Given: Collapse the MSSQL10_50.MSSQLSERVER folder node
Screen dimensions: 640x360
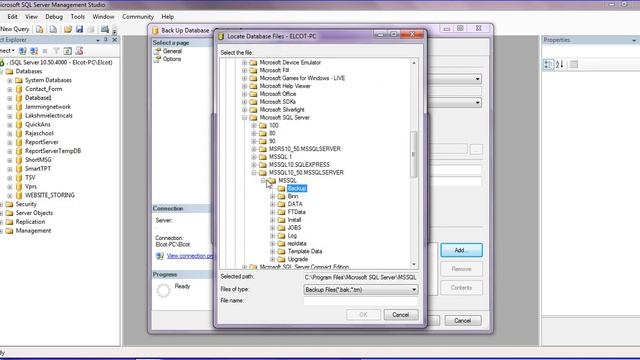Looking at the screenshot, I should click(x=254, y=173).
